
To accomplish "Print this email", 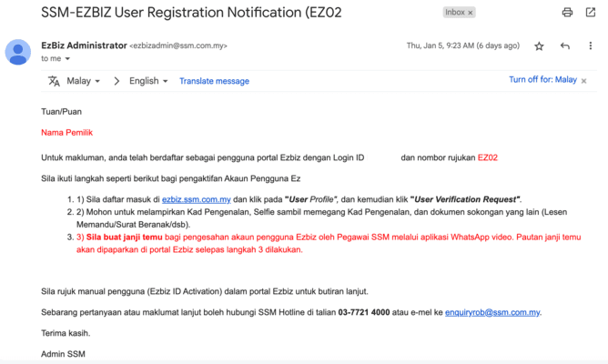I will pos(567,13).
